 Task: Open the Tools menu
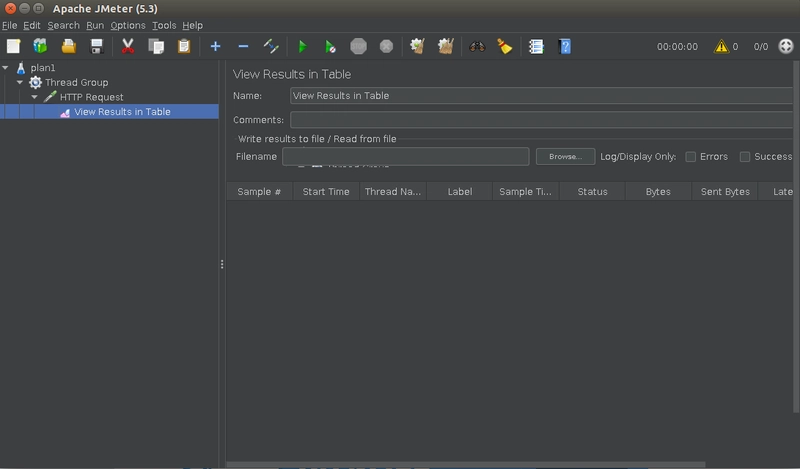(164, 25)
